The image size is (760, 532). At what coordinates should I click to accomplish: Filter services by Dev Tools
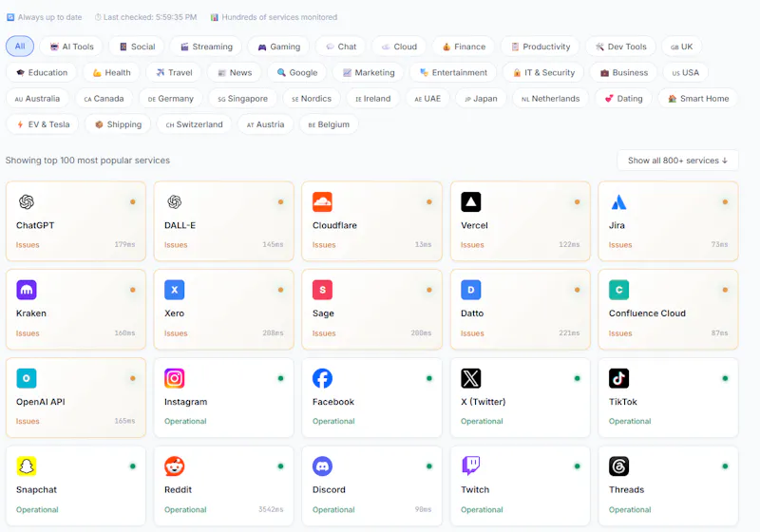point(621,47)
